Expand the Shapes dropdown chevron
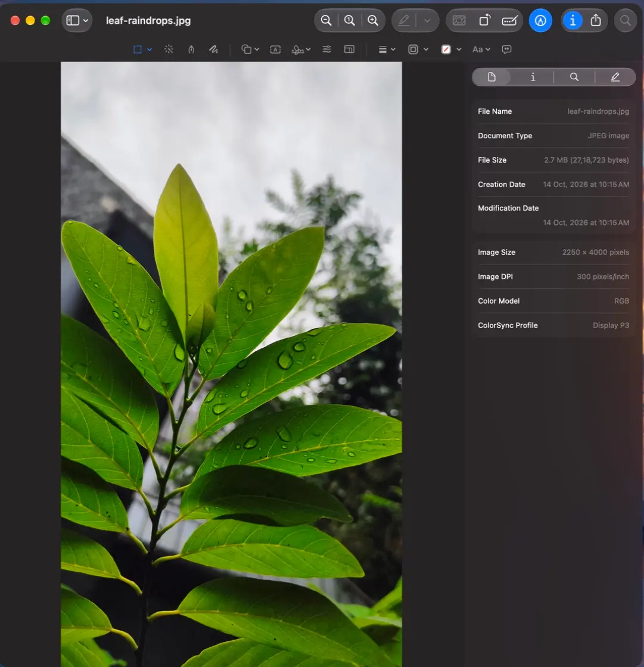644x667 pixels. point(257,49)
